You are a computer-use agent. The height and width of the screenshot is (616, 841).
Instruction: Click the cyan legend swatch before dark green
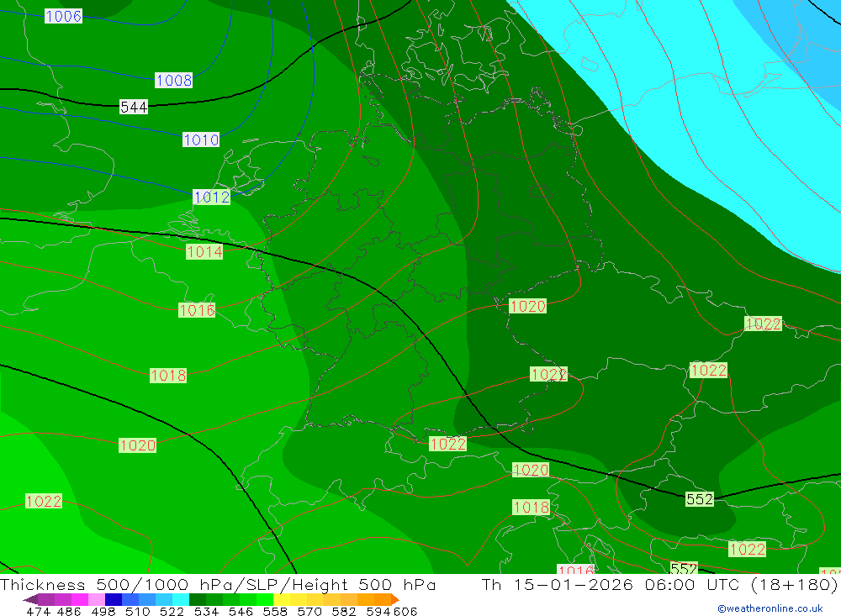(181, 599)
